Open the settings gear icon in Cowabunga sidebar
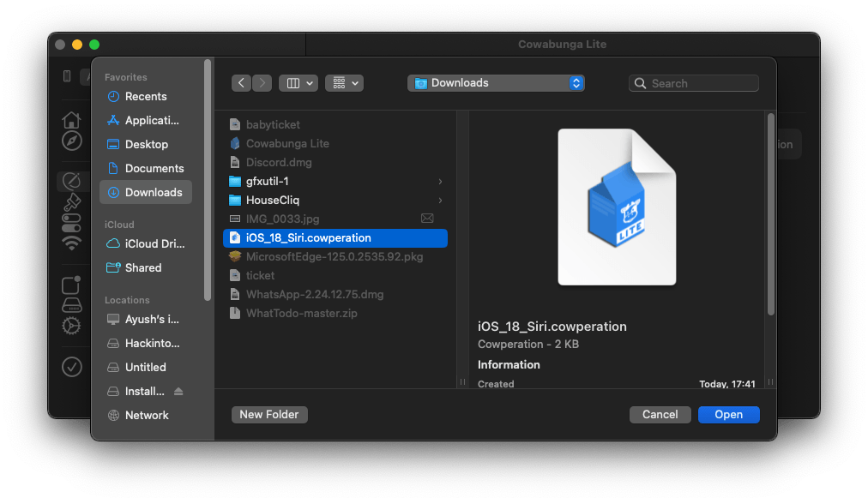 [x=71, y=326]
